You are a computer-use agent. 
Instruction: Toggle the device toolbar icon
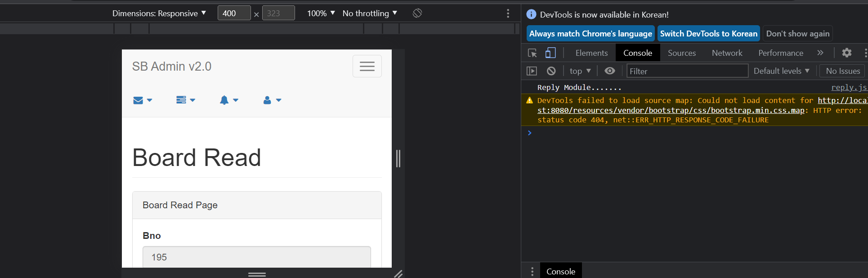point(550,53)
